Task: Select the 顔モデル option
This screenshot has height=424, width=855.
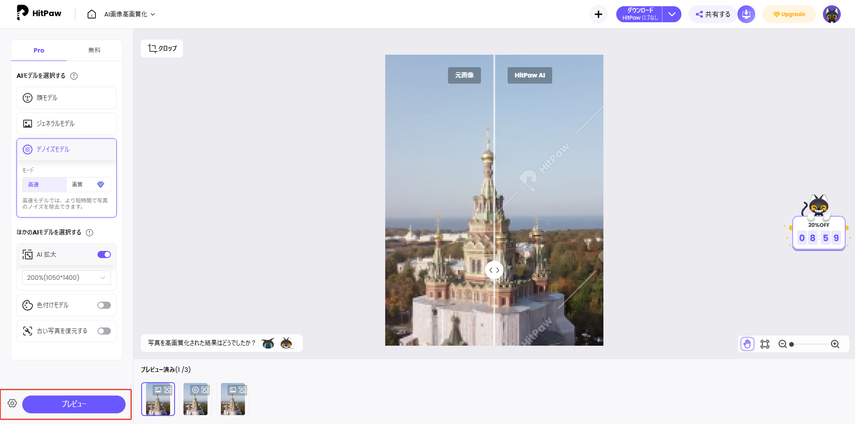Action: pyautogui.click(x=67, y=98)
